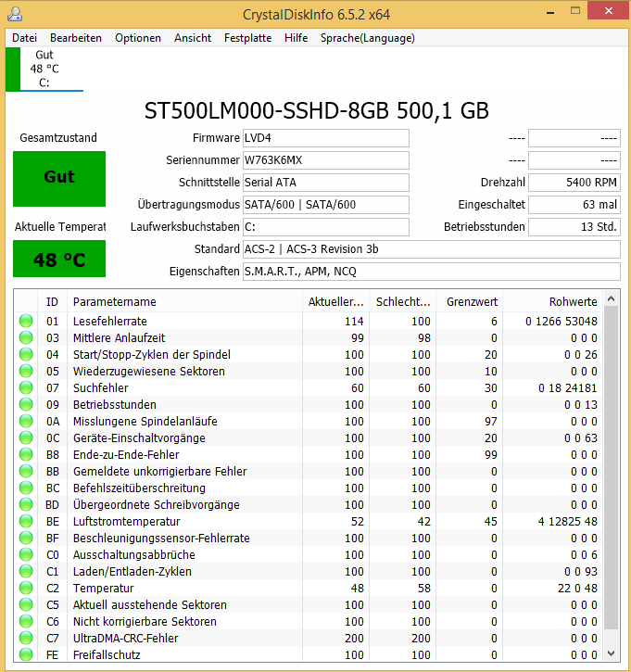Click status icon for Freifallschutz row
The image size is (631, 672).
(x=26, y=654)
